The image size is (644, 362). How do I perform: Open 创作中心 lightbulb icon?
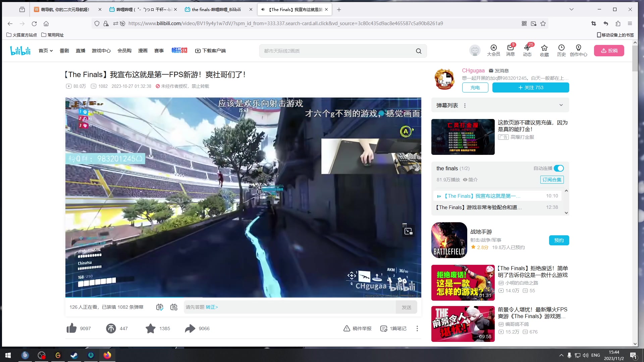coord(578,51)
